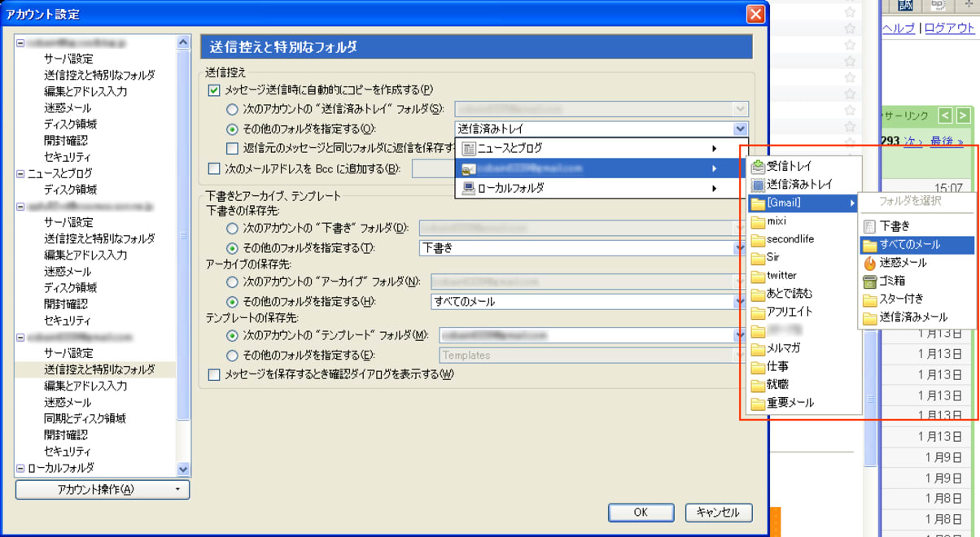Viewport: 980px width, 537px height.
Task: Select その他のフォルダを指定する(O) radio button
Action: coord(232,129)
